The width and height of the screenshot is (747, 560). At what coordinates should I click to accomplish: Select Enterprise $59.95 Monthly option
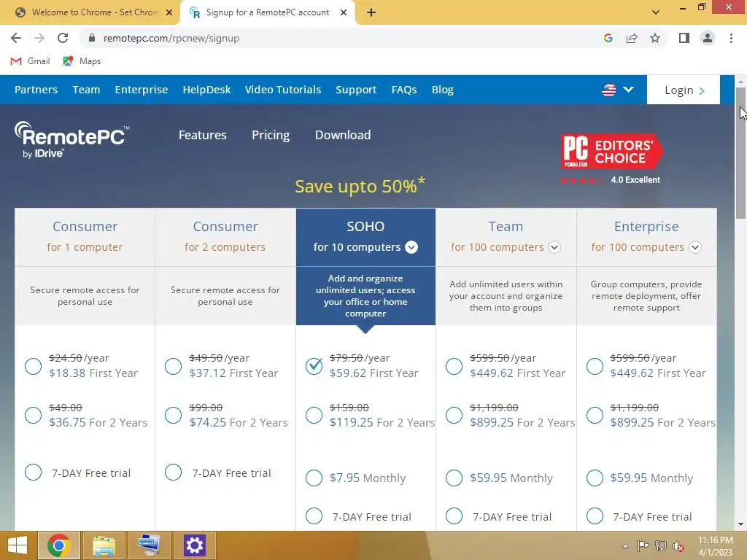(x=595, y=478)
